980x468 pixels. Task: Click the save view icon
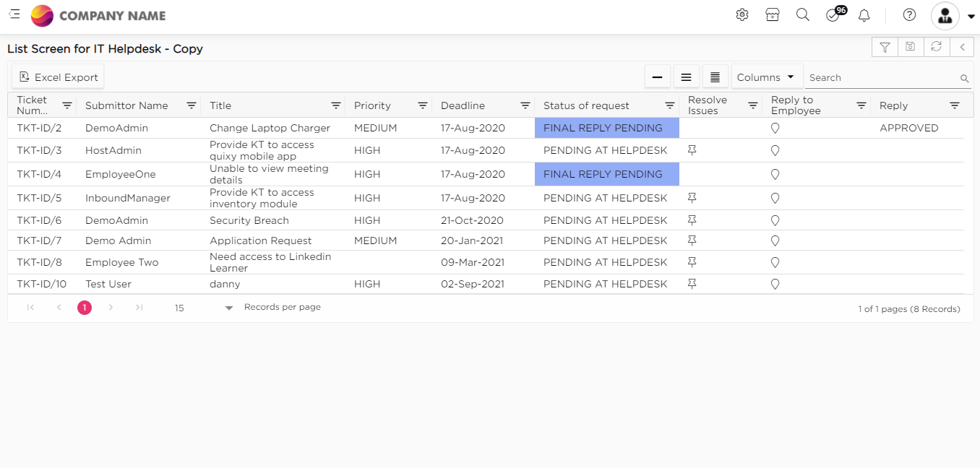911,47
